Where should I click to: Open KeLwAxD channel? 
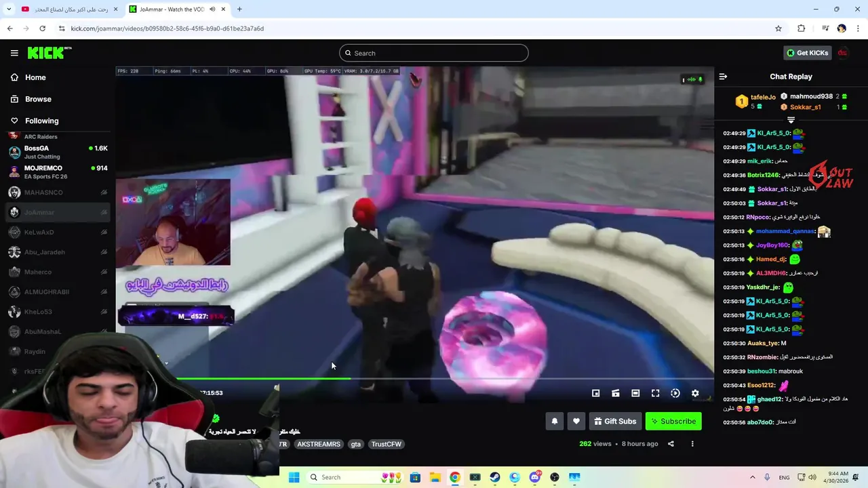click(x=58, y=232)
